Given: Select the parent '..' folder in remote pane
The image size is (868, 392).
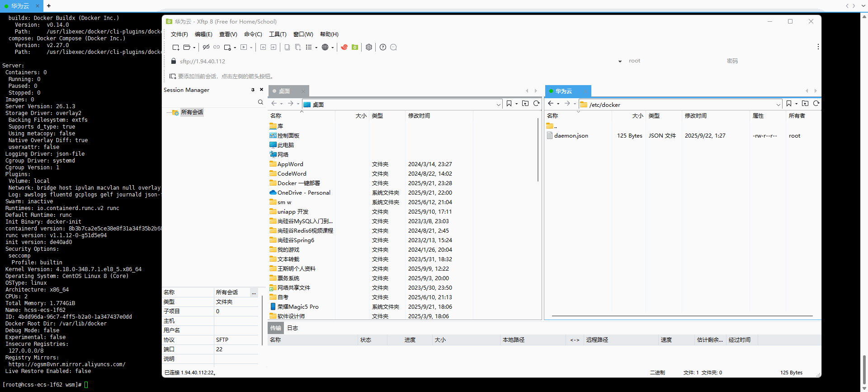Looking at the screenshot, I should tap(552, 126).
